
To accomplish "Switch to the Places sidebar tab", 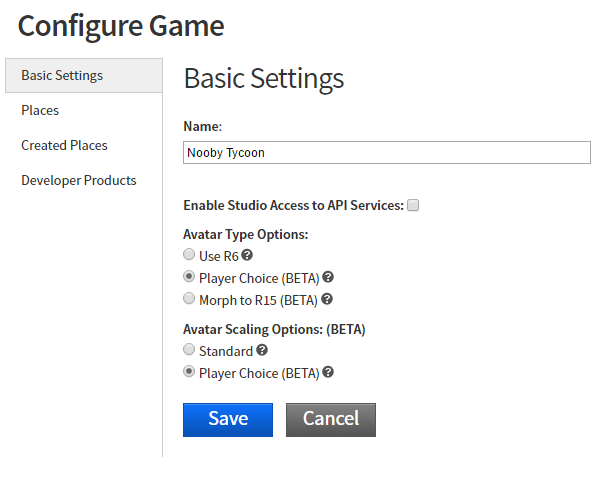I will click(x=40, y=110).
